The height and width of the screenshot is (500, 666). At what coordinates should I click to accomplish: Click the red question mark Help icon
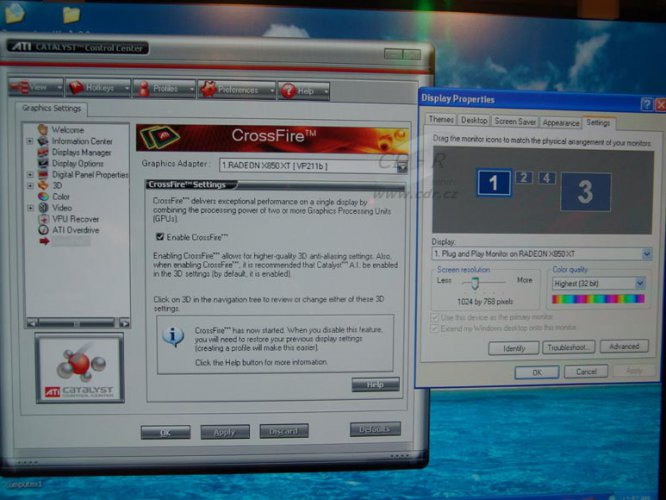[288, 90]
